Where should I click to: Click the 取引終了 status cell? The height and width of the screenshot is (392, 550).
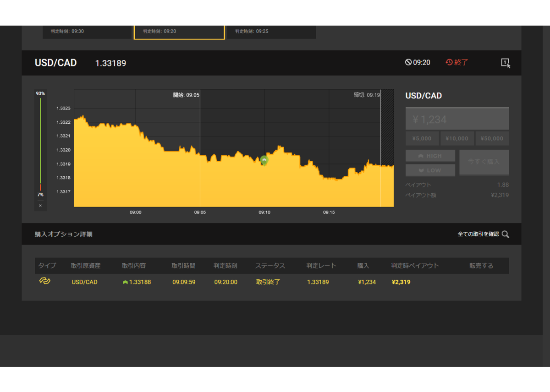(x=268, y=282)
